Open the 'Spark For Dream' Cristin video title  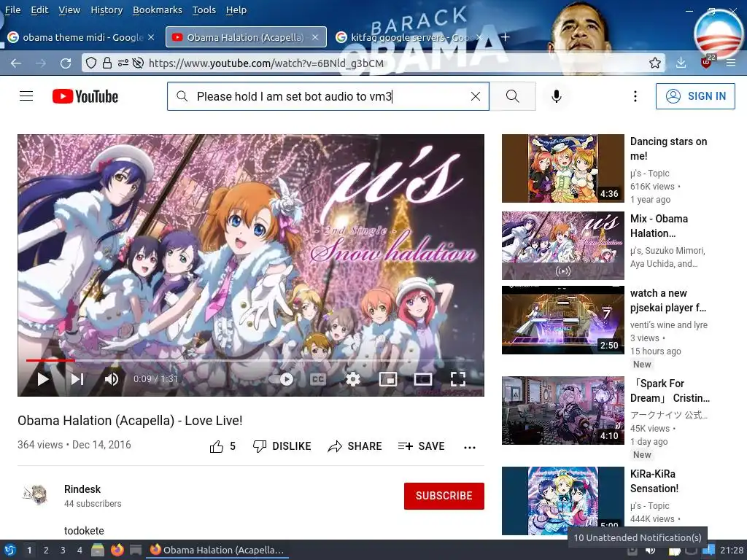[670, 391]
